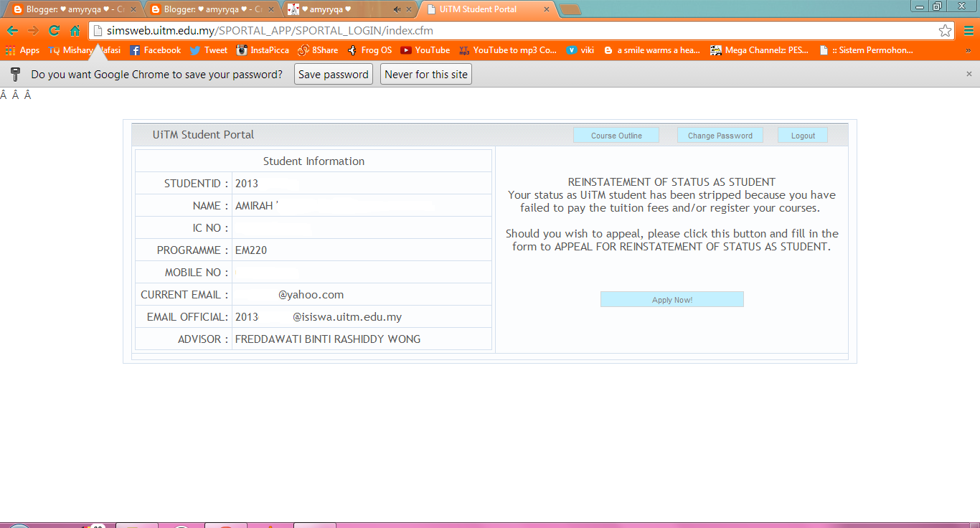
Task: Click the Logout button
Action: tap(803, 136)
